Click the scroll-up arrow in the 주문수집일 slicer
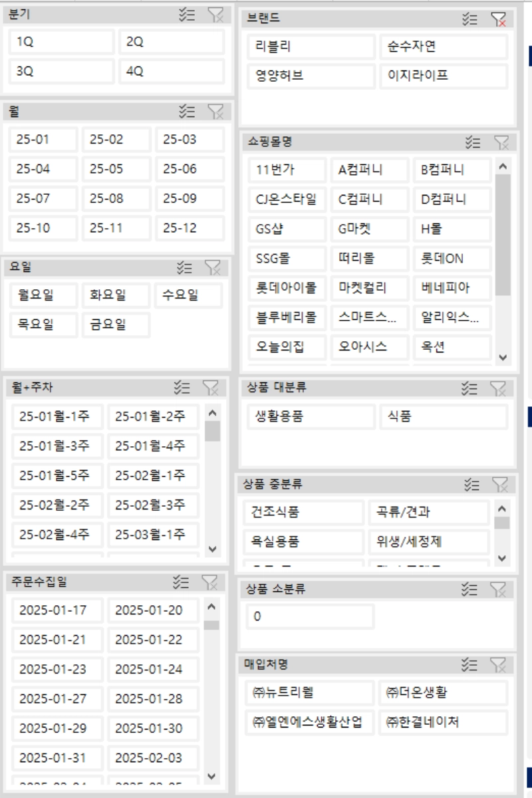 coord(211,606)
